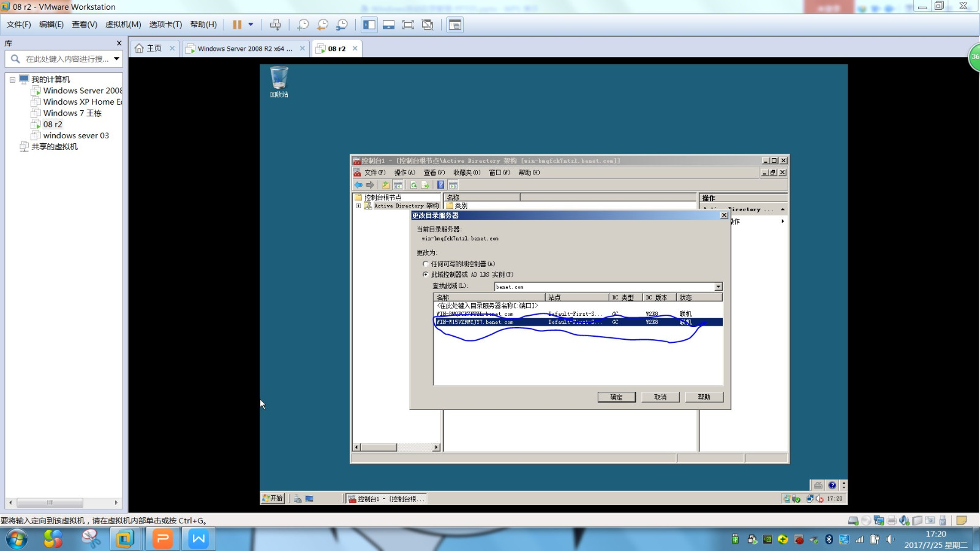
Task: Open the 查看(V) menu in VMware
Action: (85, 24)
